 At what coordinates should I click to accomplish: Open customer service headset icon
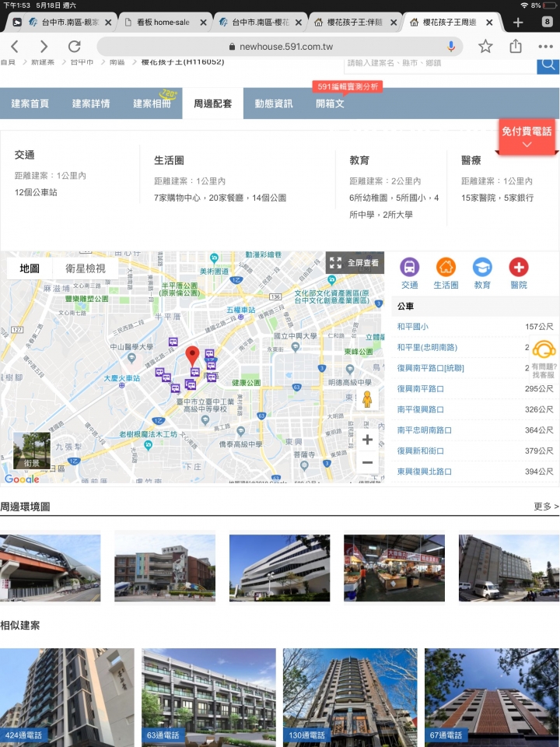(544, 349)
